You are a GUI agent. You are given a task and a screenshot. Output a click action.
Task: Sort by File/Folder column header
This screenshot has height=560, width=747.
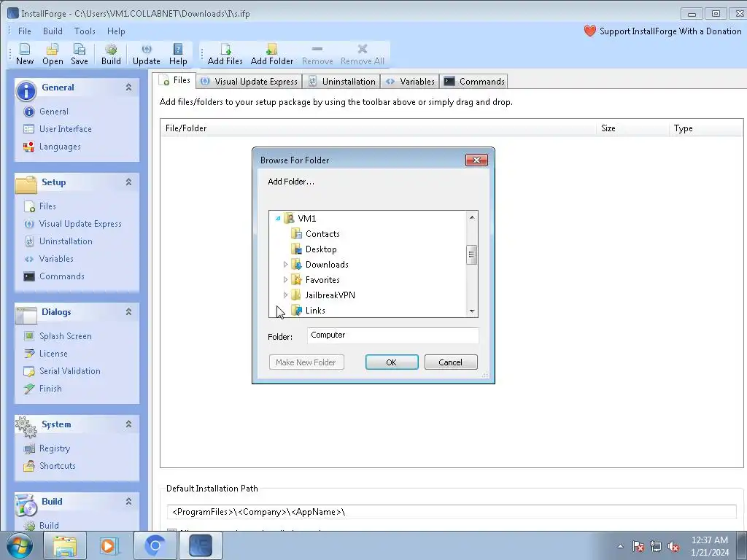[379, 128]
